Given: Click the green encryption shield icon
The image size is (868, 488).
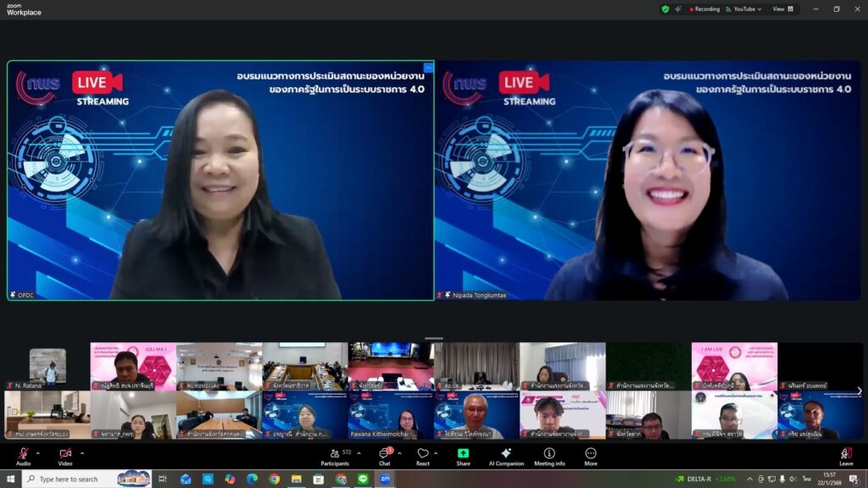Looking at the screenshot, I should pos(665,9).
